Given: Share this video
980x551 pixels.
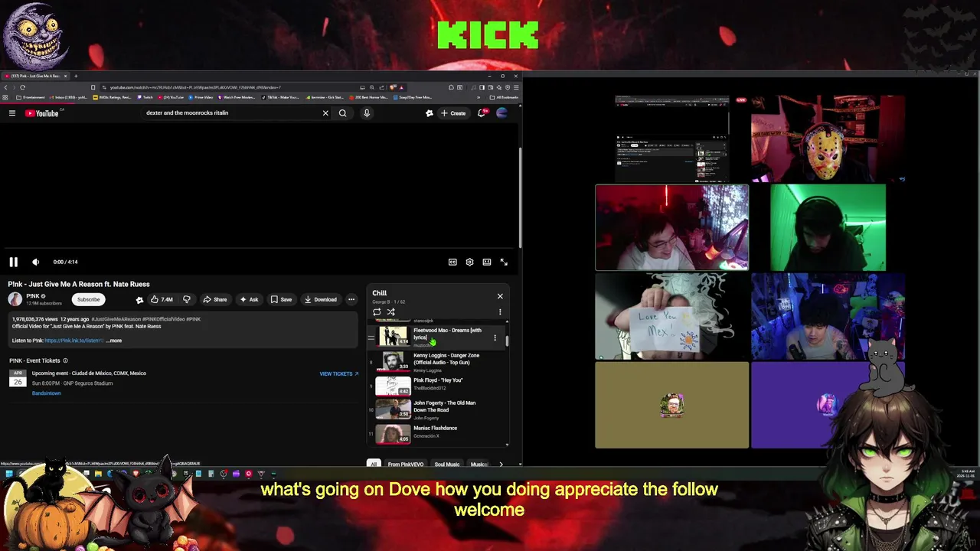Looking at the screenshot, I should pos(215,299).
